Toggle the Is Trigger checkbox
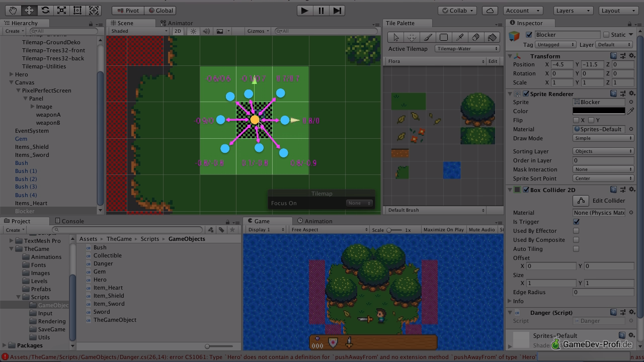Screen dimensions: 644x362 [576, 222]
